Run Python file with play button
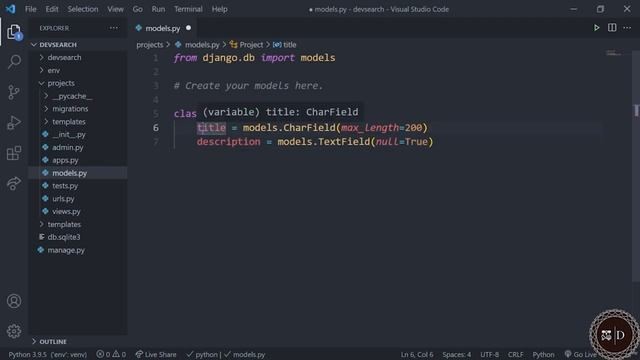The height and width of the screenshot is (360, 640). tap(596, 28)
